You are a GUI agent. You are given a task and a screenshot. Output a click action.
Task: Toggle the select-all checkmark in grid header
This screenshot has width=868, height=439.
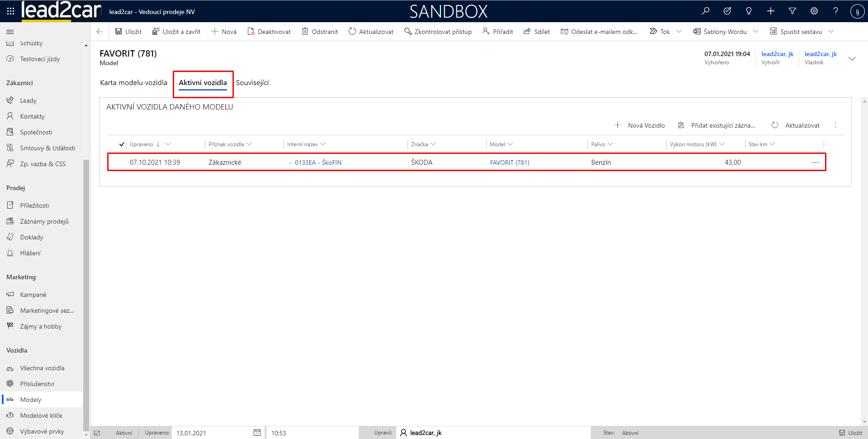tap(122, 144)
